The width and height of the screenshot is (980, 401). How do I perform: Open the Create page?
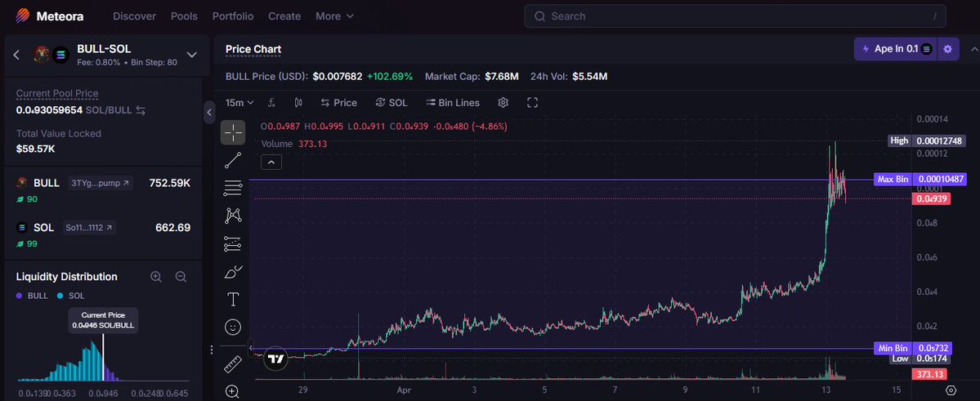point(284,16)
